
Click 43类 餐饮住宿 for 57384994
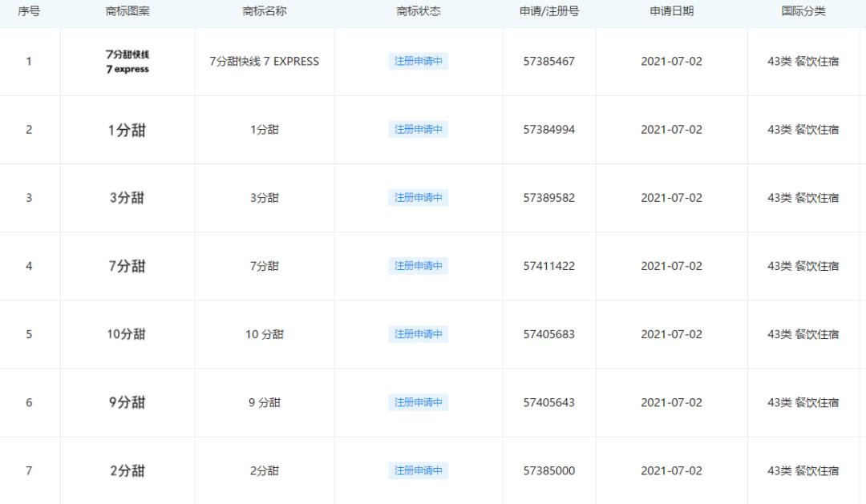[803, 130]
